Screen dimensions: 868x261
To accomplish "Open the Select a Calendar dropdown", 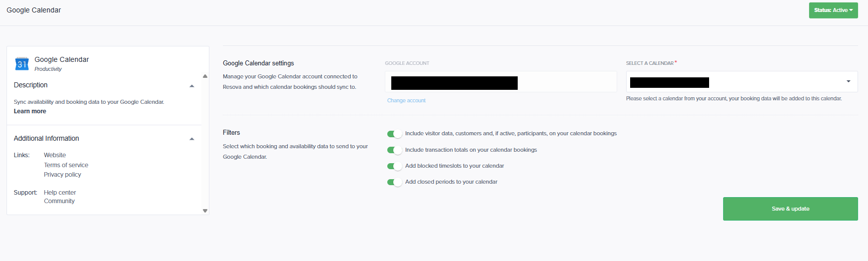I will click(848, 82).
